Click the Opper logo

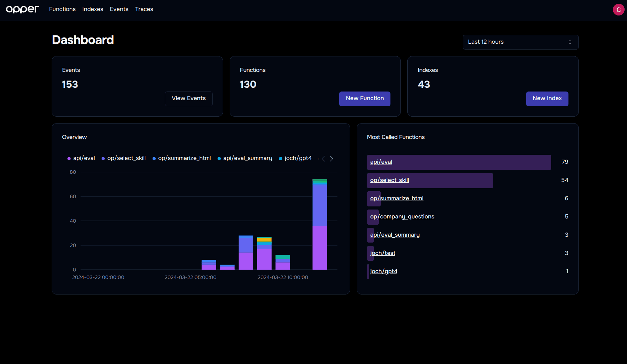click(x=22, y=9)
